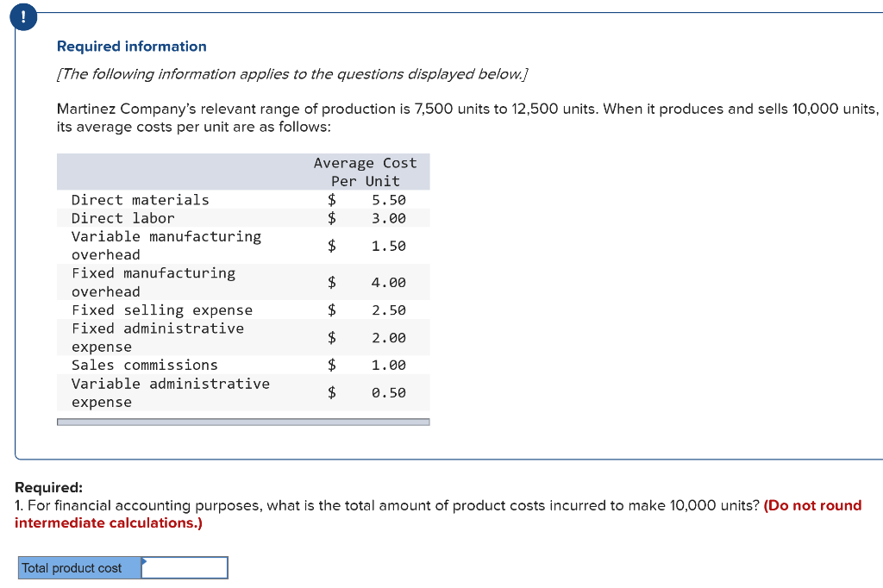Click the question 1 product costs text
883x588 pixels.
coord(387,505)
